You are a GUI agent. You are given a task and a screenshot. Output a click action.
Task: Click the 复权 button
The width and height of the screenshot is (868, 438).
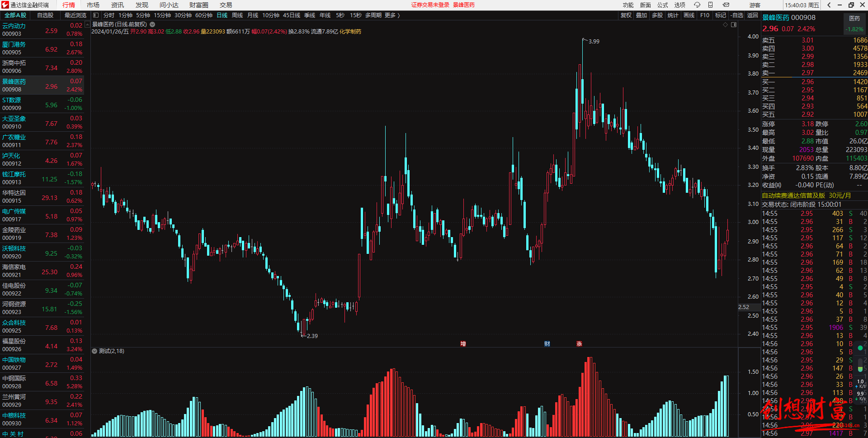coord(626,15)
